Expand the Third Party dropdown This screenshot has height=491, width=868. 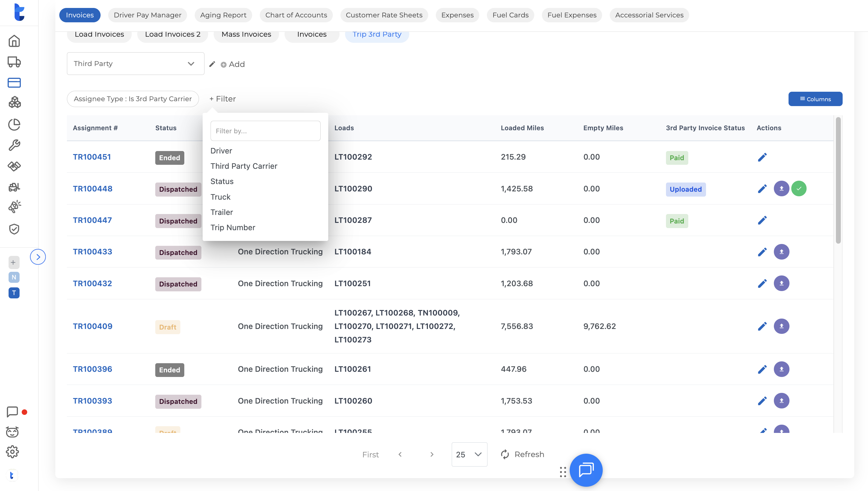(x=135, y=64)
